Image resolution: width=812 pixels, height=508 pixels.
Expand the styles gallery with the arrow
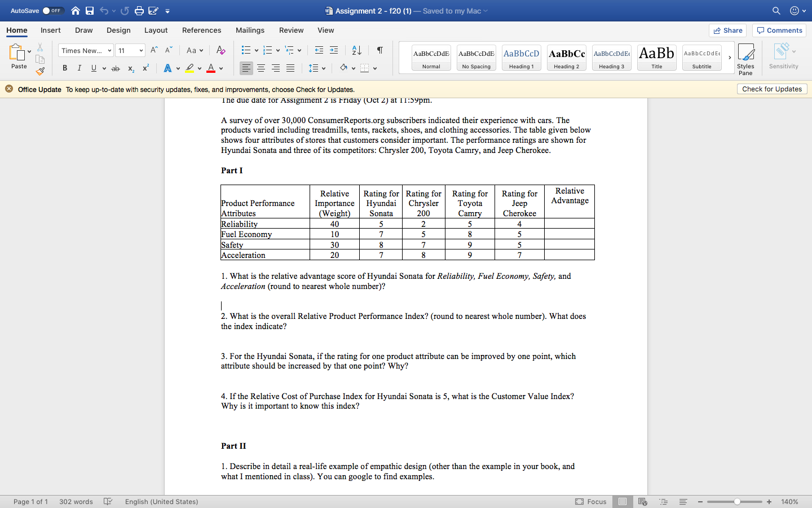pos(730,58)
